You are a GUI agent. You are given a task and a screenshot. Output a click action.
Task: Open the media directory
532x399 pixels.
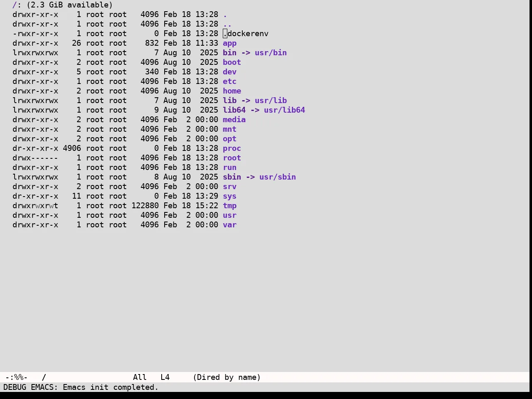click(234, 120)
